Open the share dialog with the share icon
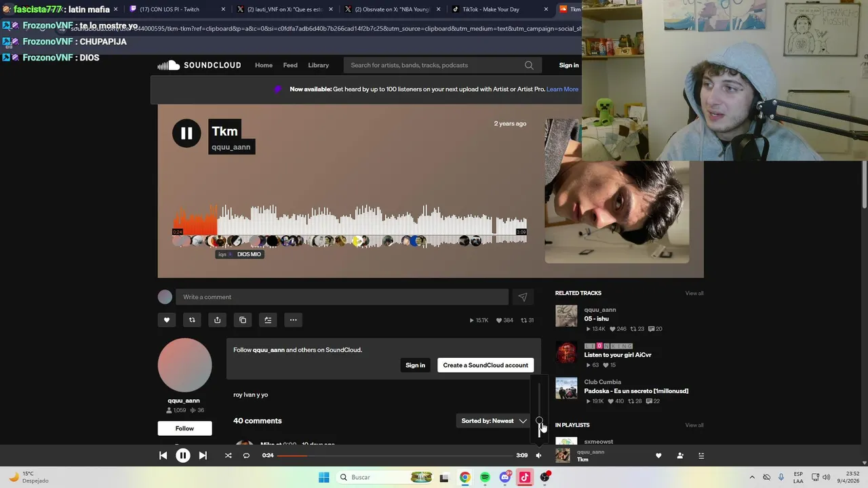This screenshot has height=488, width=868. click(217, 320)
